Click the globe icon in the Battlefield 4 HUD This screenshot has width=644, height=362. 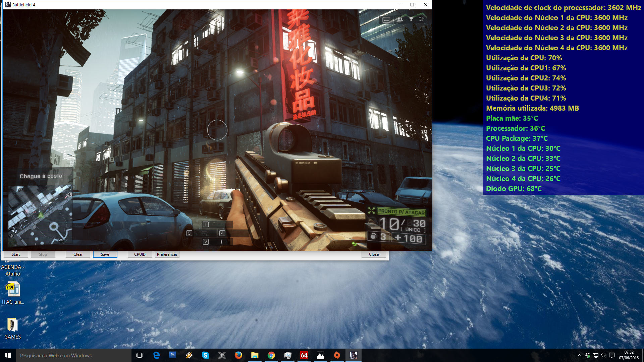click(x=421, y=19)
